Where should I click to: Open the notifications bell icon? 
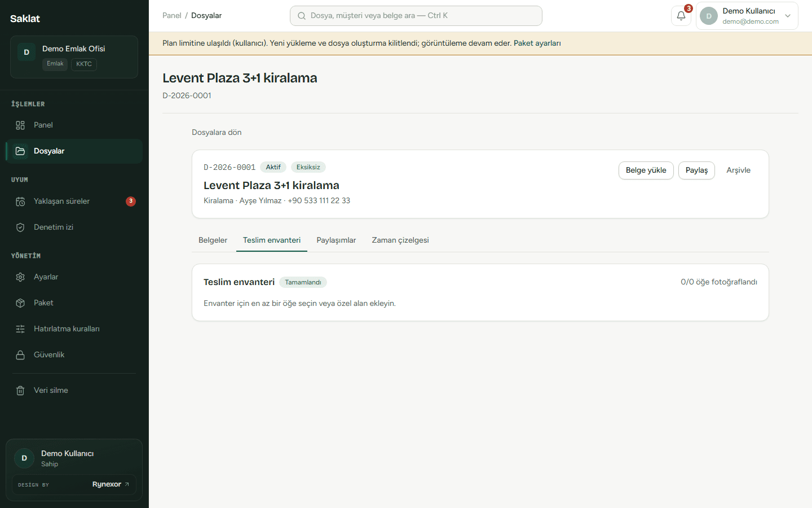[x=681, y=16]
